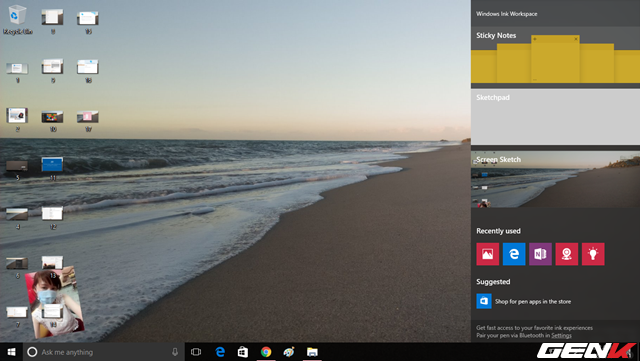This screenshot has width=640, height=361.
Task: Launch Photos from Recently used
Action: (x=488, y=254)
